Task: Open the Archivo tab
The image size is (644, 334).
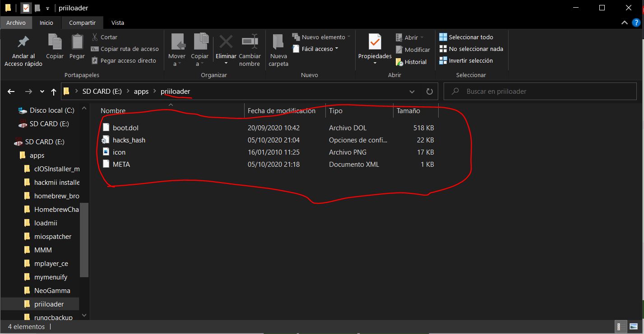Action: coord(16,23)
